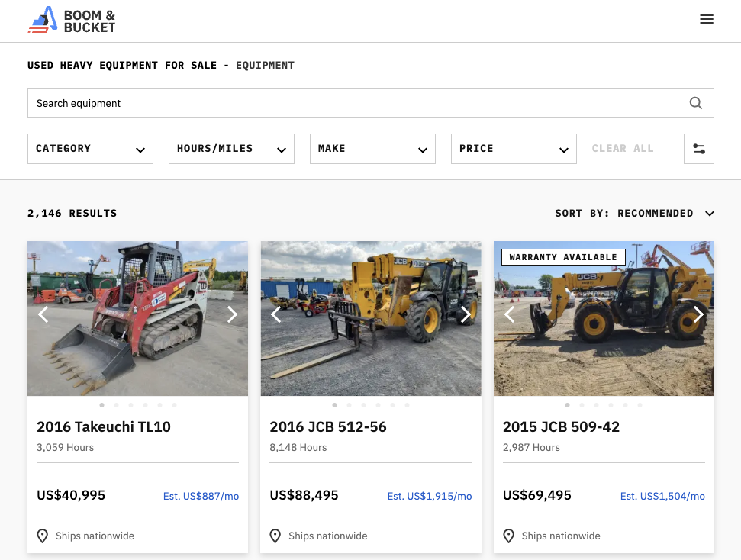Open the 2016 Takeuchi TL10 listing title

pos(104,426)
